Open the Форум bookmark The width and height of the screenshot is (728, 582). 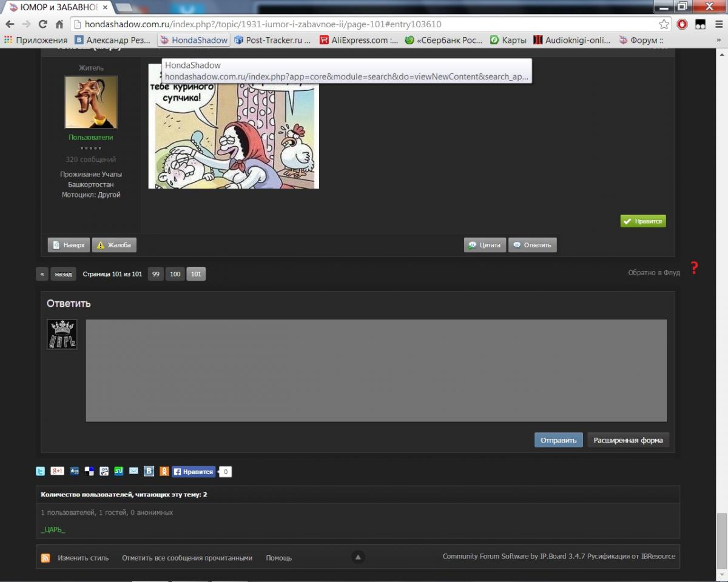641,40
